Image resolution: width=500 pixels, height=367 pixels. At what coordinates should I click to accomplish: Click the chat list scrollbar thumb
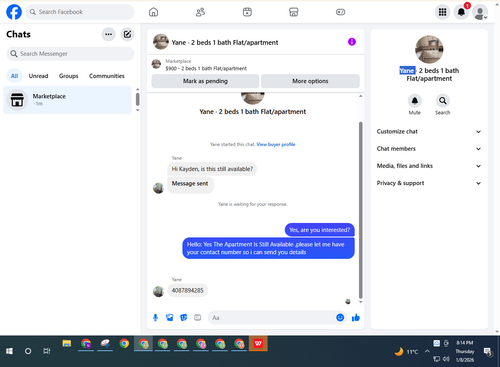tap(137, 99)
